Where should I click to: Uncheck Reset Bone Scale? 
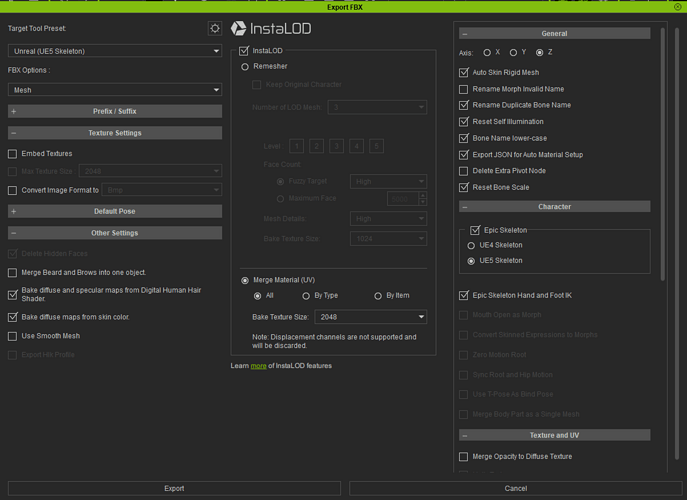pos(464,188)
